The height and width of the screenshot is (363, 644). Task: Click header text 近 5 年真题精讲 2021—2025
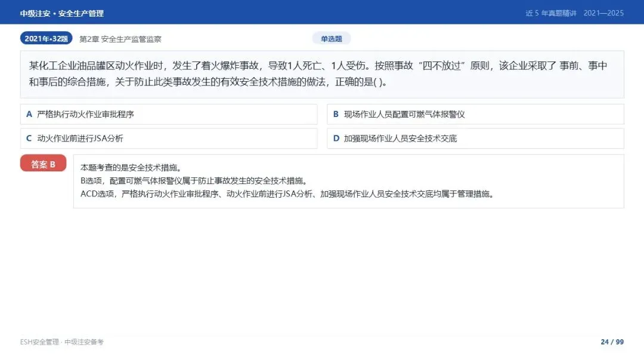575,13
